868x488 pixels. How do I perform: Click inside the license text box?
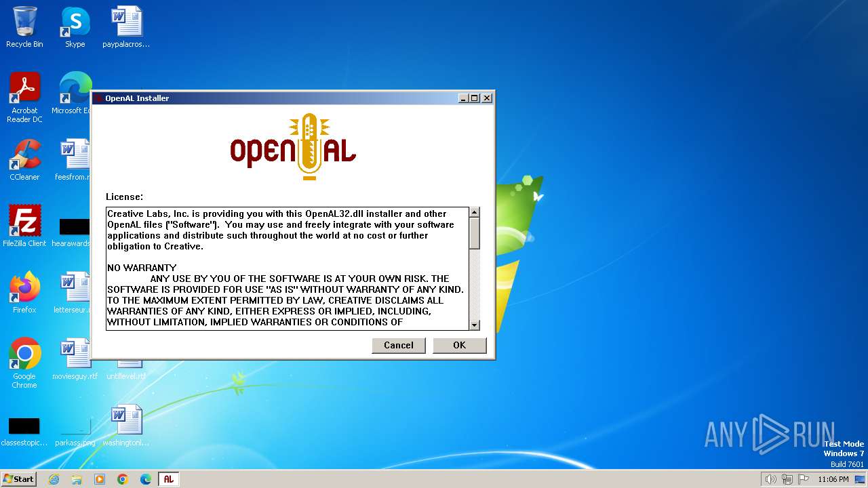(x=288, y=268)
